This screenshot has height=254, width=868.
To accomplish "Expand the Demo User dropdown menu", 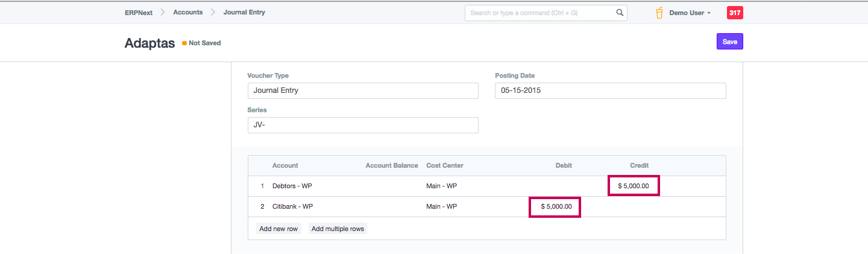I will 690,13.
